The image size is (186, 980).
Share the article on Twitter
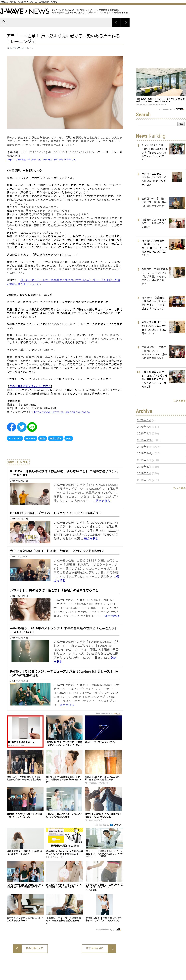coord(22,427)
